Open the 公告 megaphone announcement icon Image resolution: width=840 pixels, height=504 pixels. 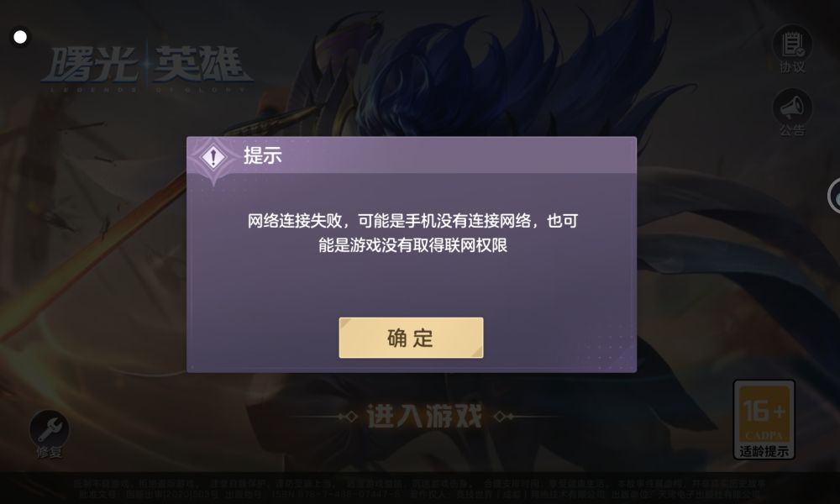point(792,108)
